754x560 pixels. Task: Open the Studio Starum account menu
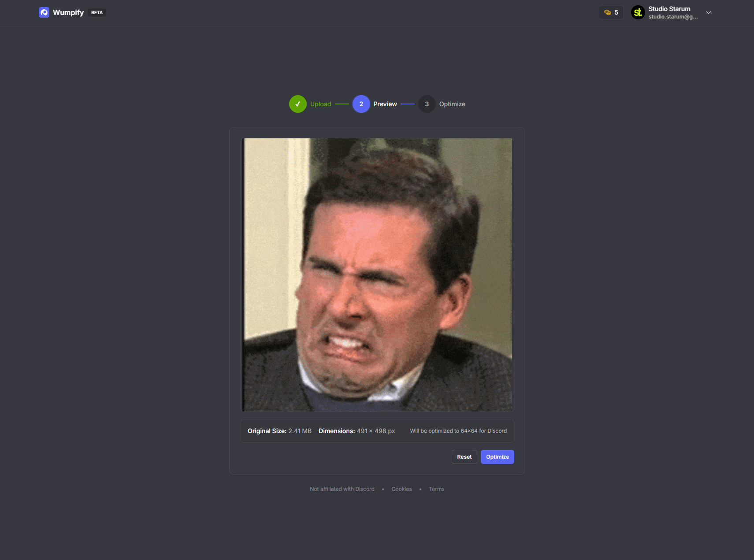[x=669, y=12]
